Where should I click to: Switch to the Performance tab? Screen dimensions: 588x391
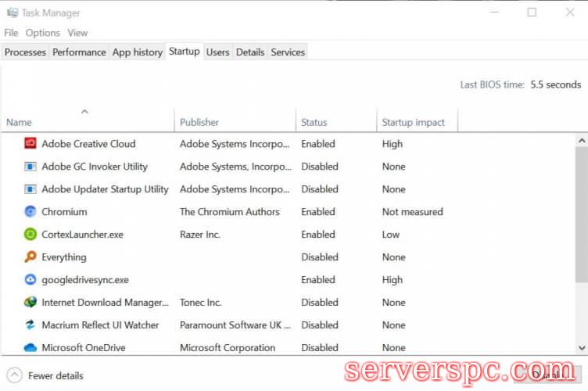79,52
